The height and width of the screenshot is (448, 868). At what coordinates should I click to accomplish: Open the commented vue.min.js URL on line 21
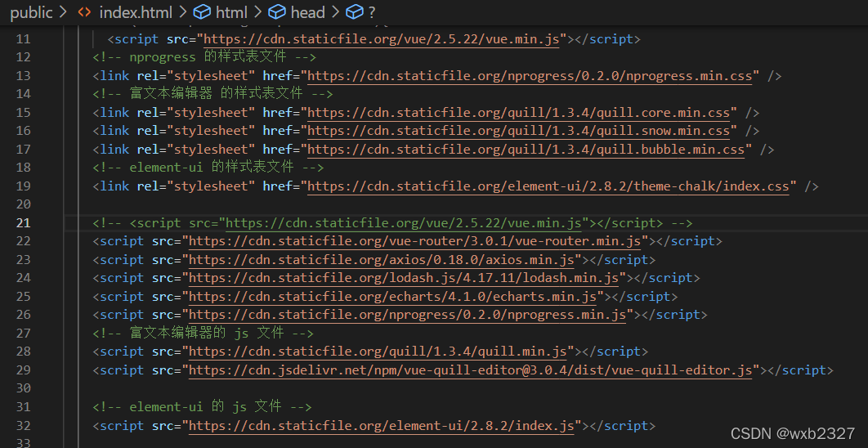404,222
